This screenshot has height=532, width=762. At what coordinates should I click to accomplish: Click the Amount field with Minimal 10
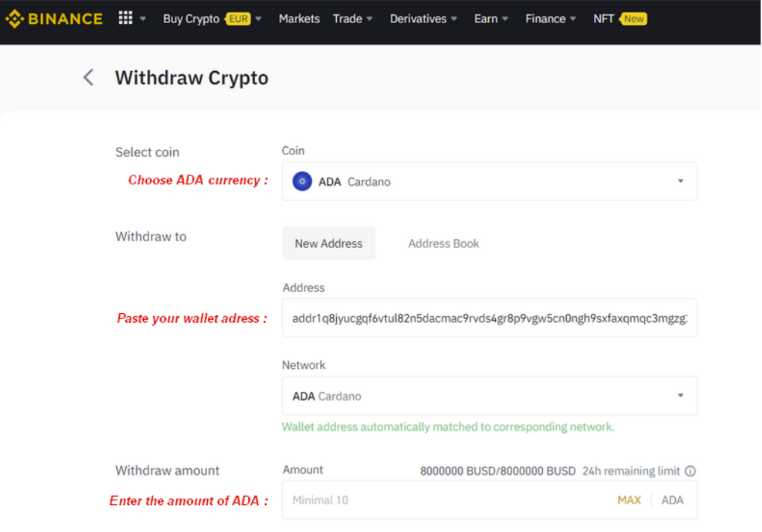489,500
